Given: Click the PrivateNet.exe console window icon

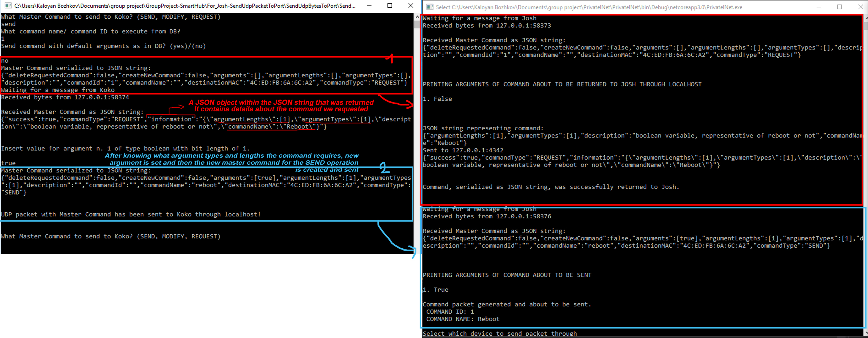Looking at the screenshot, I should [429, 7].
